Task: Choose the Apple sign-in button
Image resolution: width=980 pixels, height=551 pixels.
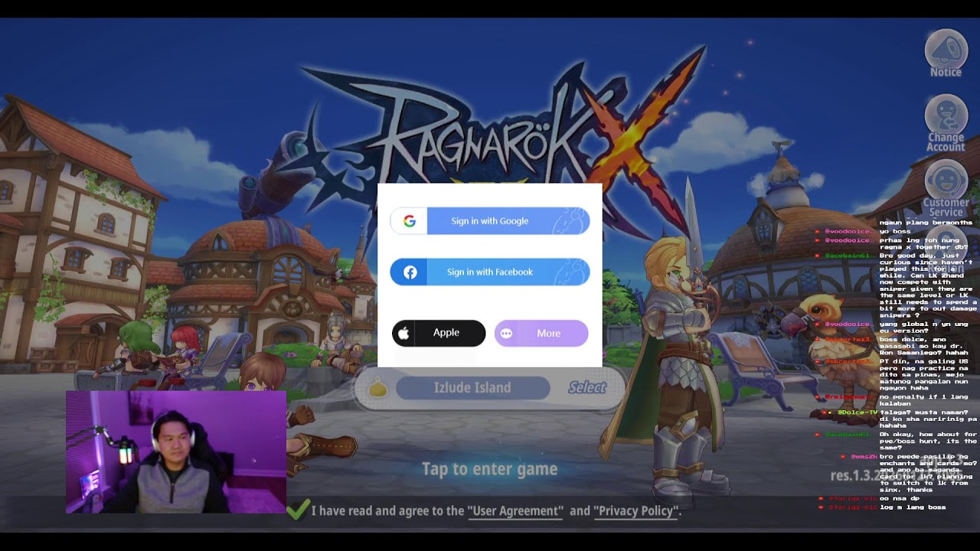Action: [439, 333]
